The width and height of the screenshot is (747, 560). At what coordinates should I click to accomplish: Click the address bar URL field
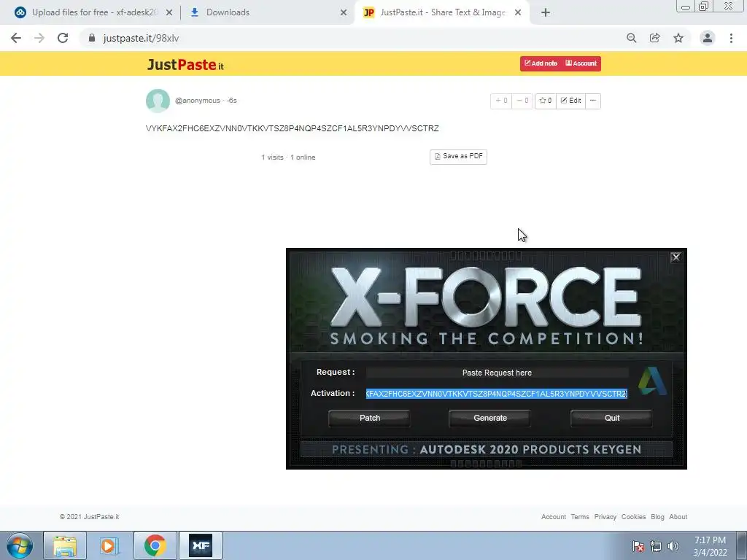click(352, 38)
